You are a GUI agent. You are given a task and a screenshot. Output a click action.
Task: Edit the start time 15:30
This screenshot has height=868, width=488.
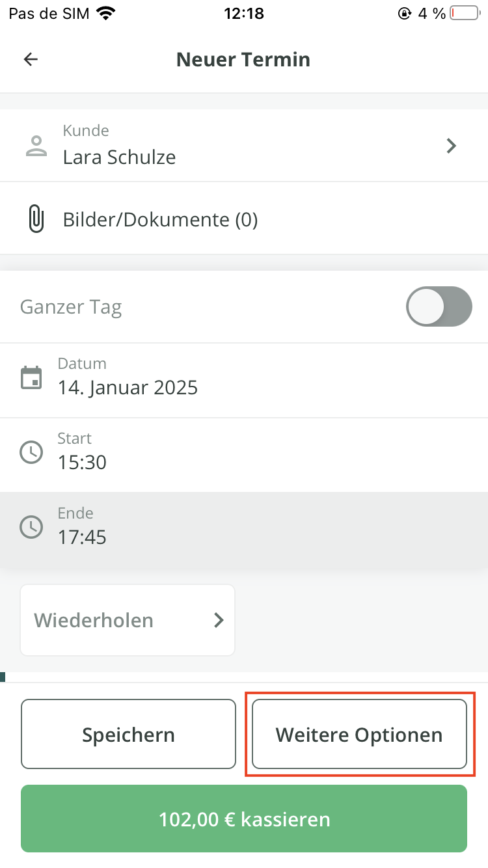[x=82, y=463]
